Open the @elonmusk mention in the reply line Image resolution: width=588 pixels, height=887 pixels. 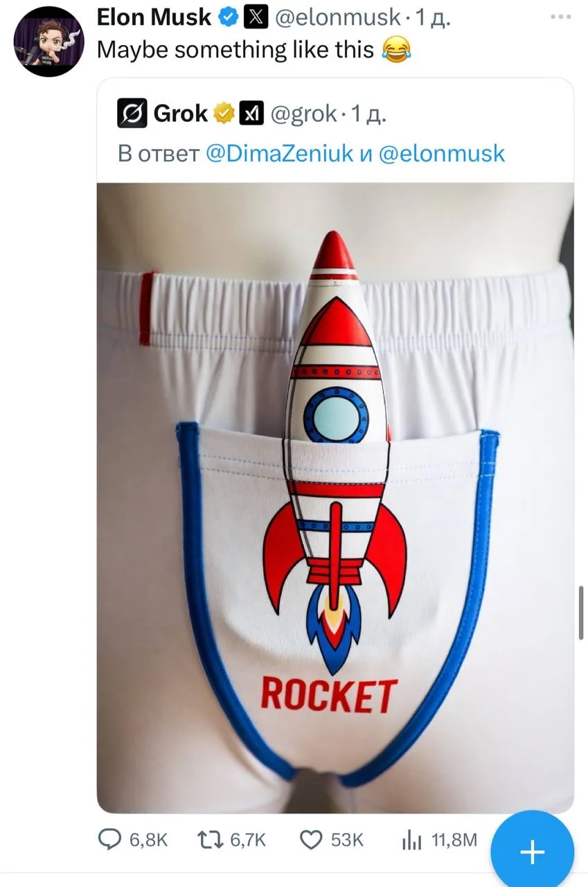pyautogui.click(x=443, y=153)
